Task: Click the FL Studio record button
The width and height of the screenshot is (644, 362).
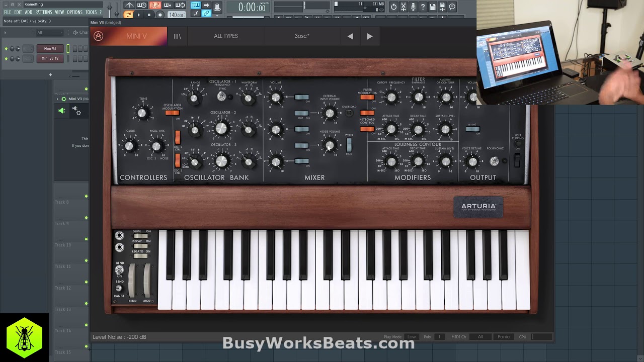Action: point(160,15)
